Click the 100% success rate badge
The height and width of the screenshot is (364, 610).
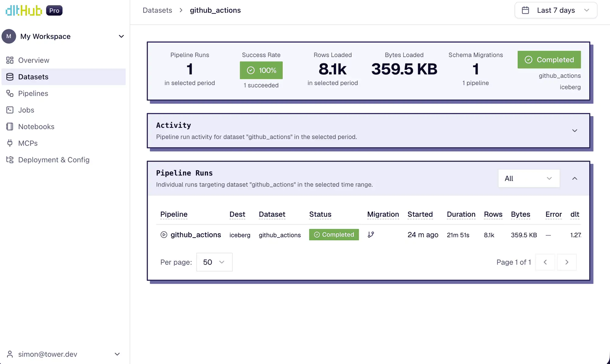click(261, 70)
